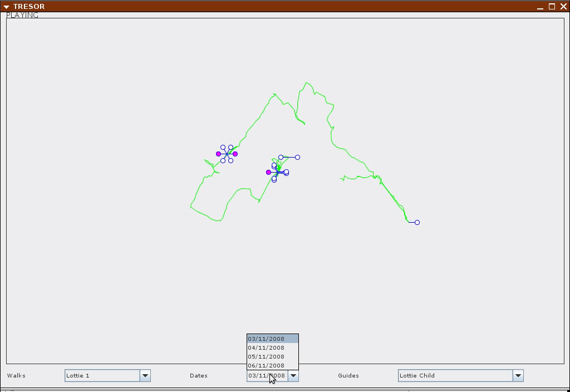Open the TRESOR window menu triangle
The width and height of the screenshot is (570, 392).
click(x=6, y=7)
